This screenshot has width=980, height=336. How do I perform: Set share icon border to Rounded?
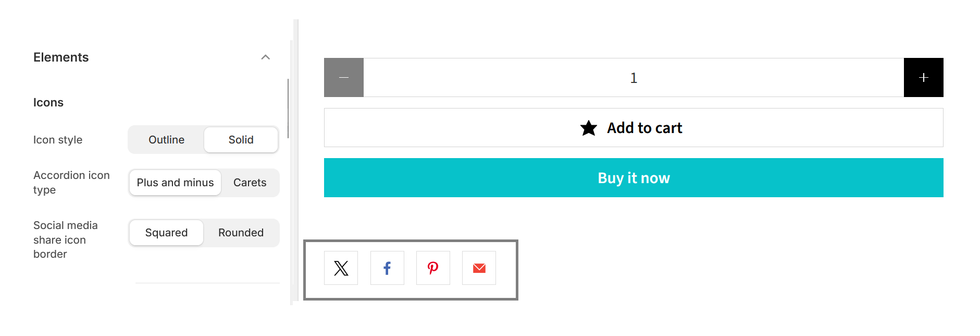241,233
